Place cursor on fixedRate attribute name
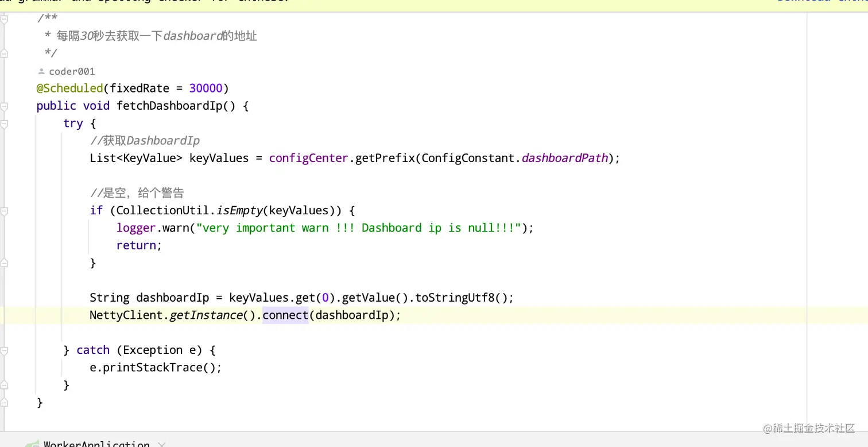This screenshot has width=868, height=447. [x=139, y=88]
